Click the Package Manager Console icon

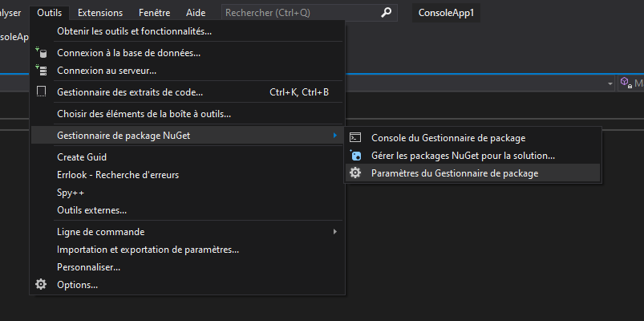pos(355,137)
